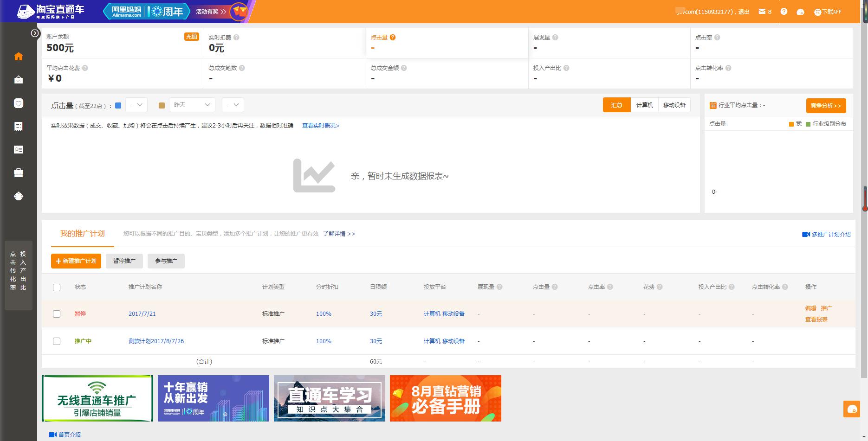Screen dimensions: 868x441
Task: Open the 昨天 date dropdown
Action: (192, 105)
